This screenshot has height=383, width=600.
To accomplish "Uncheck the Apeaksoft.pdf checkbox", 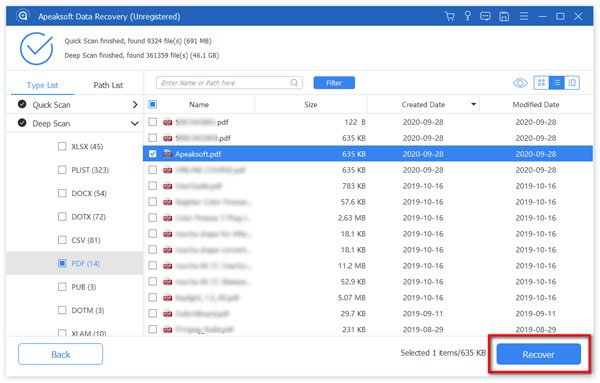I will [x=152, y=154].
